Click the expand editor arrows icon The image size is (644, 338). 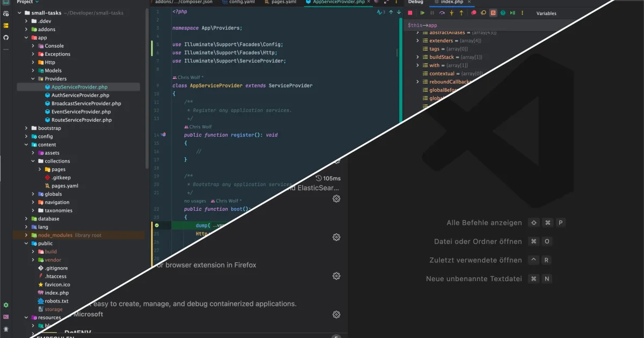coord(386,2)
